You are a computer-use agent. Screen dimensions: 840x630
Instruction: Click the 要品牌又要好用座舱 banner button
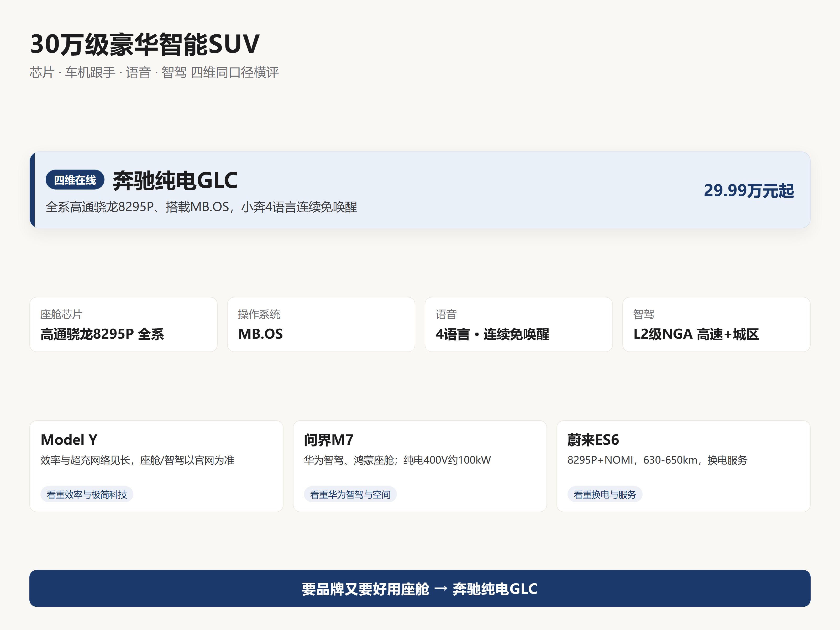420,588
